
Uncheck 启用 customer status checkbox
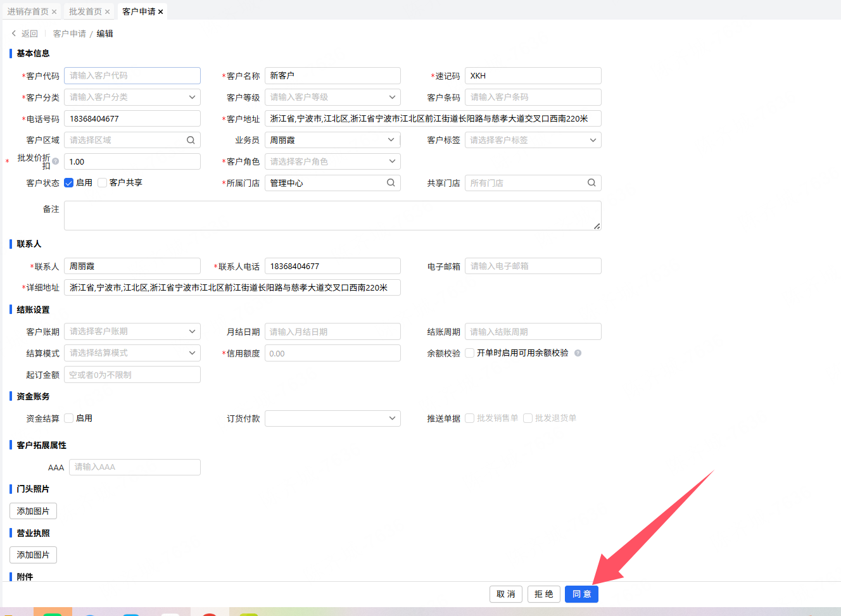[69, 182]
